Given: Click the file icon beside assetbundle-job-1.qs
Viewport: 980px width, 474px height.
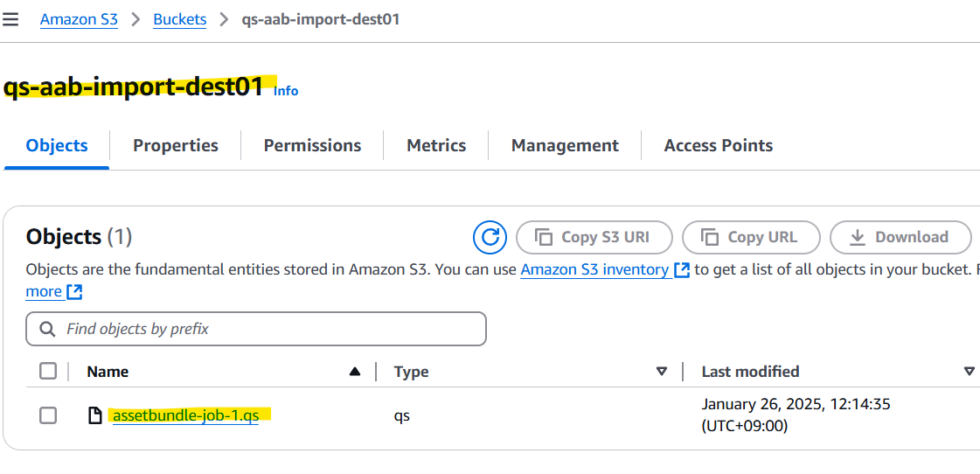Looking at the screenshot, I should (96, 415).
